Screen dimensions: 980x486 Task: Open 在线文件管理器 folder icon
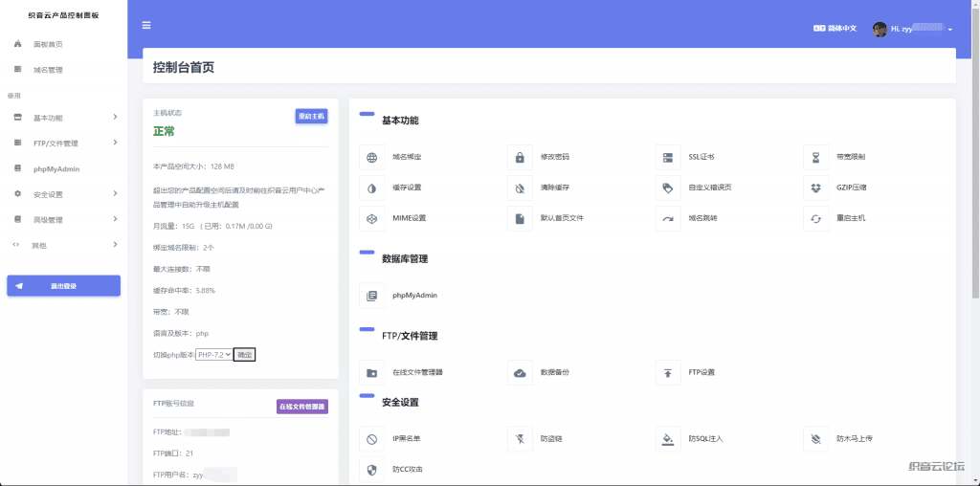pos(371,372)
